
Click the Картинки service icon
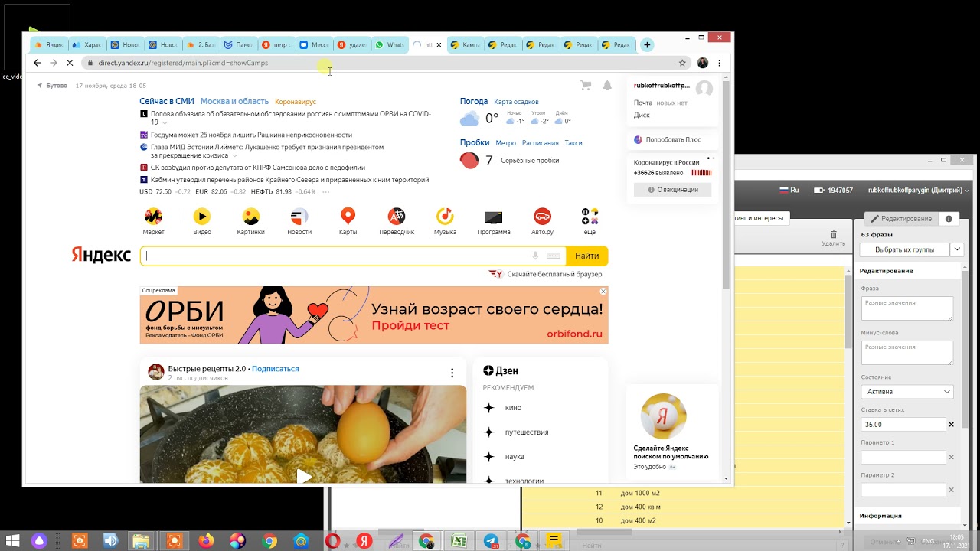250,217
